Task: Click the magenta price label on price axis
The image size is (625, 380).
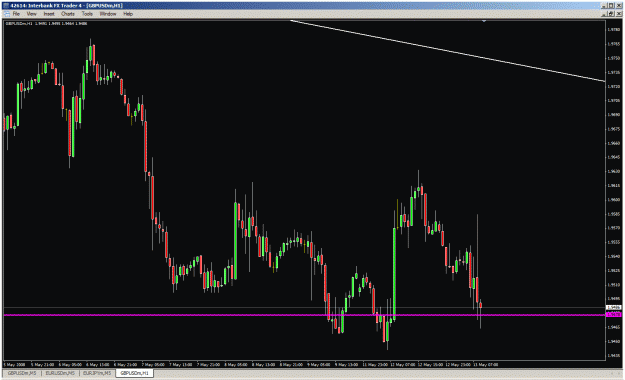Action: 613,315
